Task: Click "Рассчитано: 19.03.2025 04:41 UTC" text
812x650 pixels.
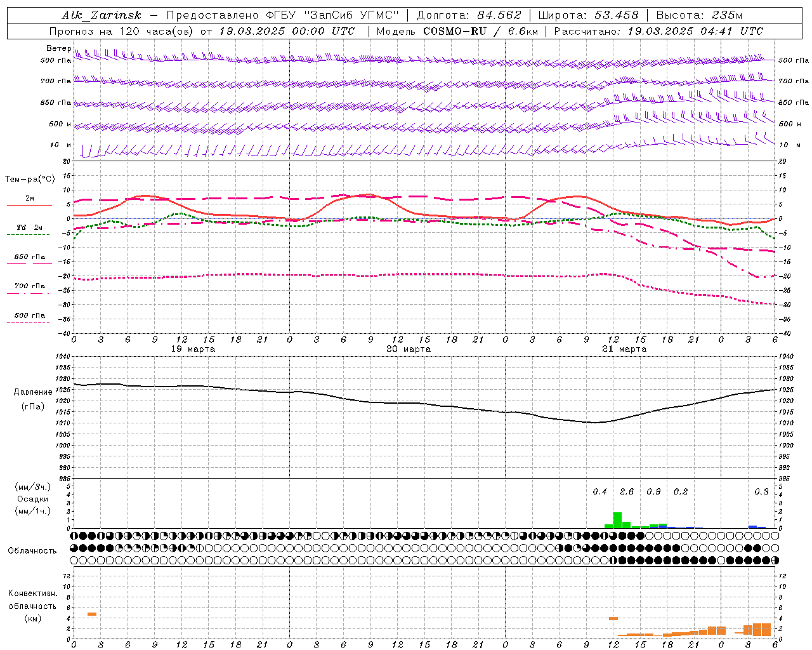Action: tap(658, 31)
